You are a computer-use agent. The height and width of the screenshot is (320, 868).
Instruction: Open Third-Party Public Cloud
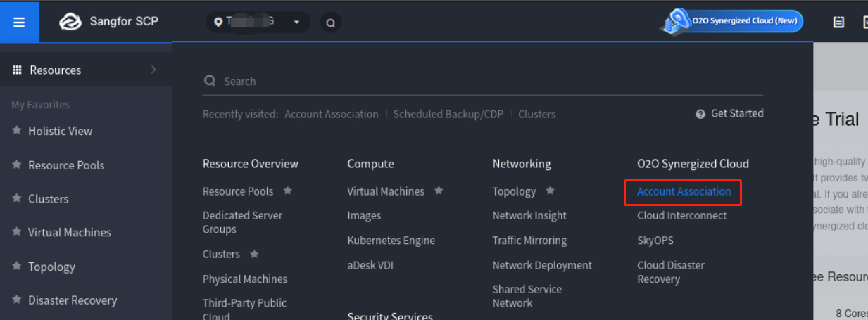[x=244, y=309]
